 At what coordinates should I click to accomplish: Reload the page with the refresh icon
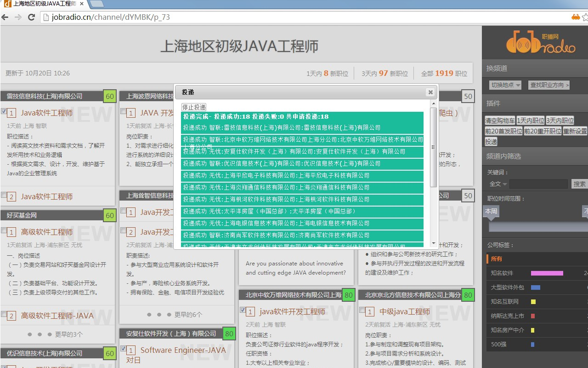[x=32, y=17]
